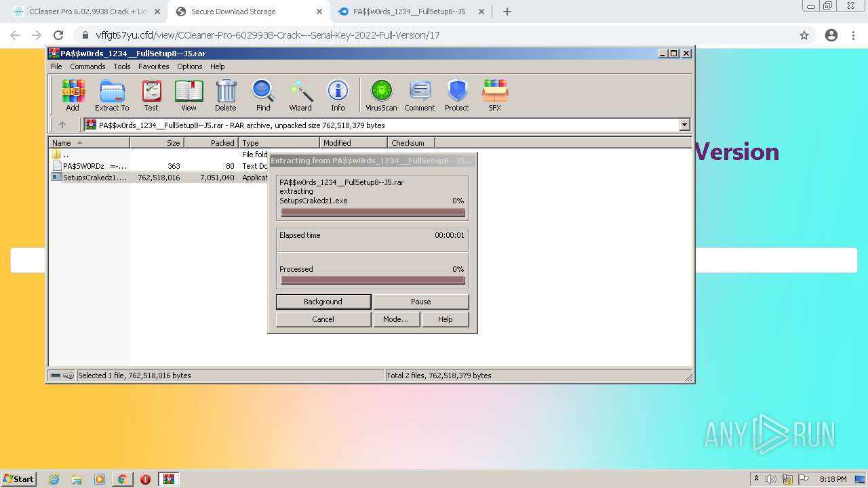Click the Add toolbar icon in WinRAR
The image size is (868, 488).
click(73, 95)
